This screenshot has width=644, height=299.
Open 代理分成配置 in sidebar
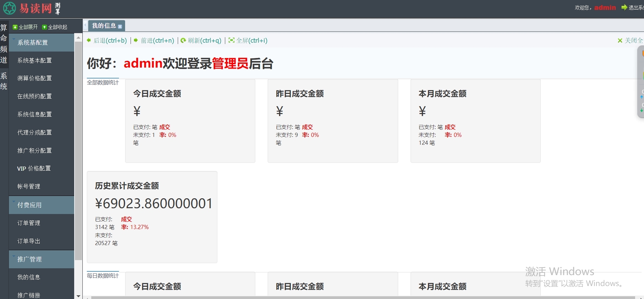35,132
